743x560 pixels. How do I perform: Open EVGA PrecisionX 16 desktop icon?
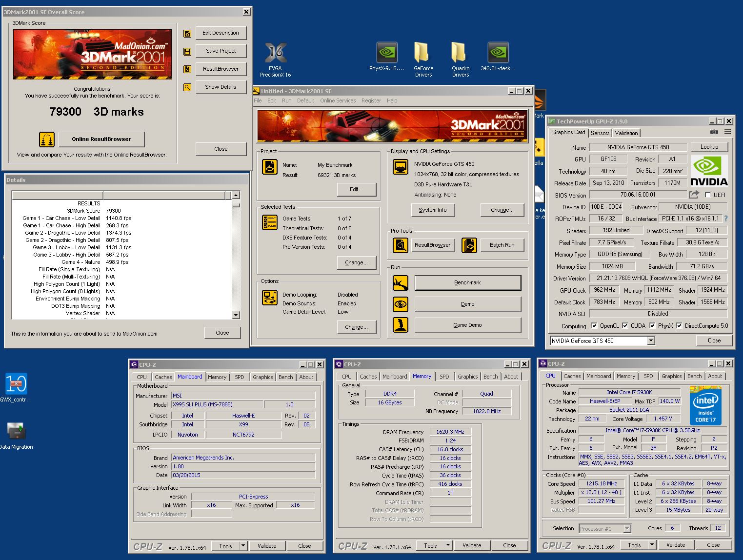[x=276, y=60]
